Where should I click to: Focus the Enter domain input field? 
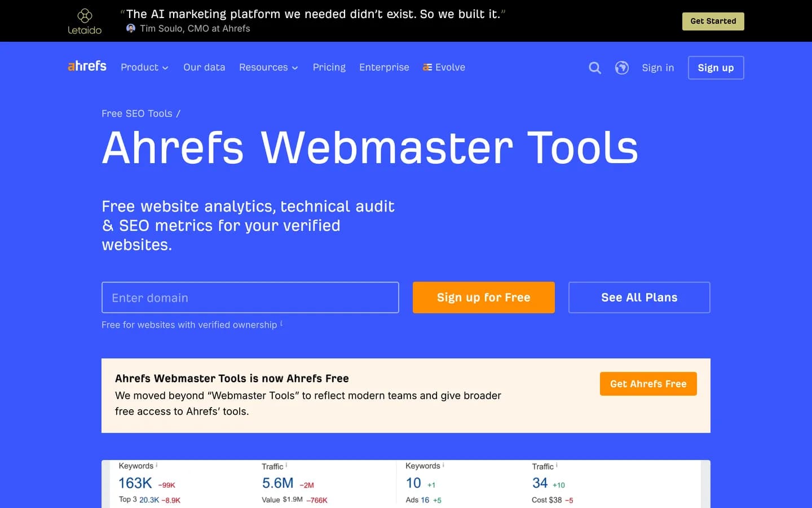[250, 297]
